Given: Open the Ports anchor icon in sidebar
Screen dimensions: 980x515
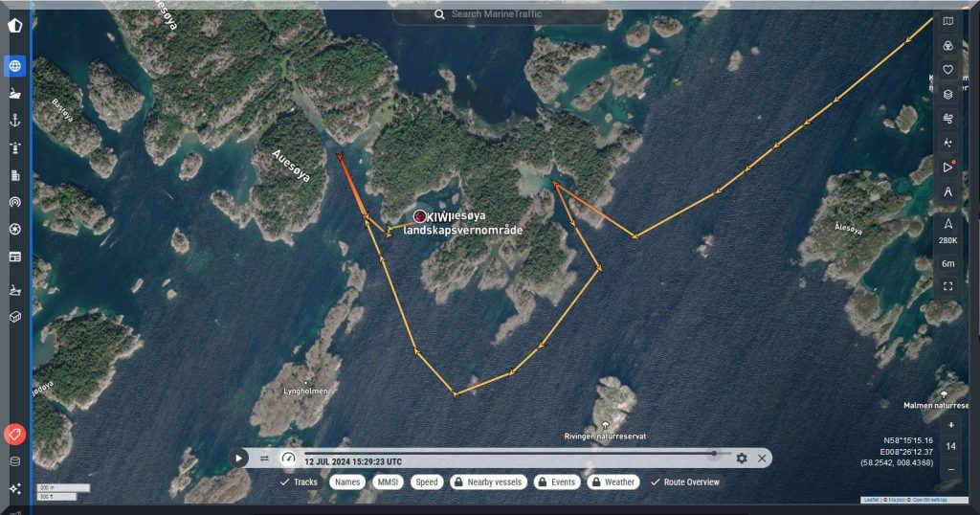Looking at the screenshot, I should pos(15,121).
